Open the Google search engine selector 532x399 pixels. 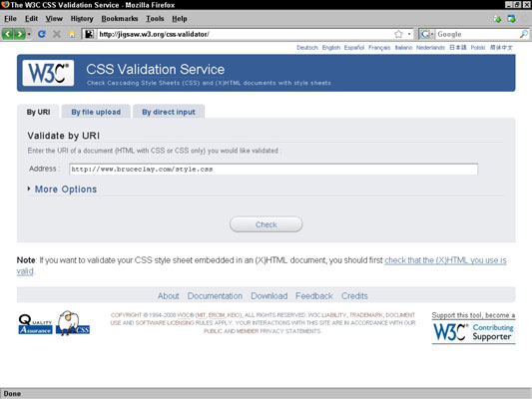427,34
